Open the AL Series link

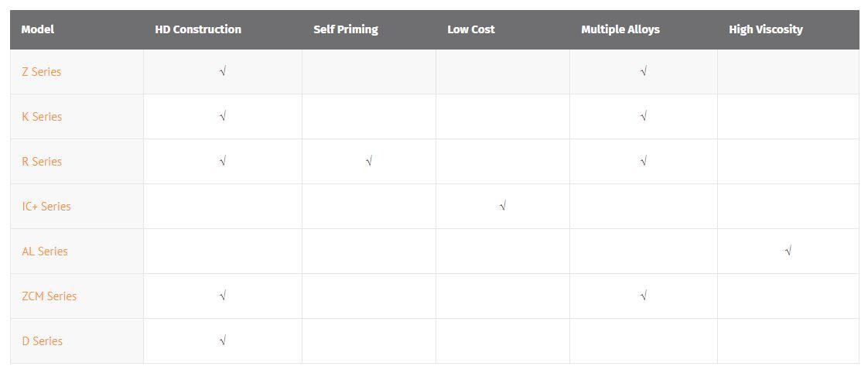coord(45,252)
